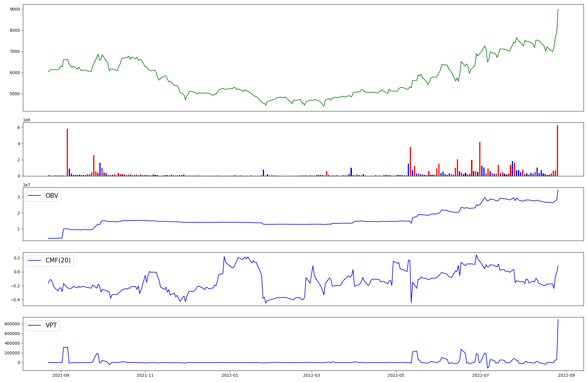Click the 1e7 scale label on OBV chart
Screen dimensions: 588x382
point(27,185)
